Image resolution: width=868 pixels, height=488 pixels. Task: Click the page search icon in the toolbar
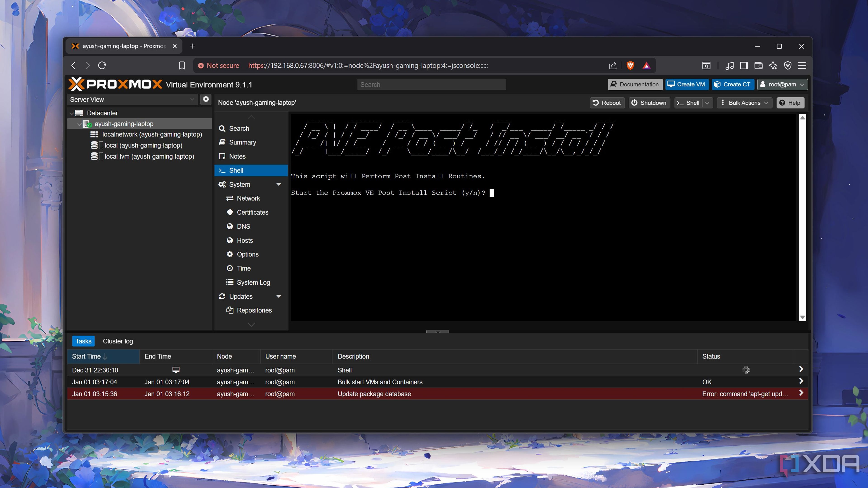(x=706, y=65)
